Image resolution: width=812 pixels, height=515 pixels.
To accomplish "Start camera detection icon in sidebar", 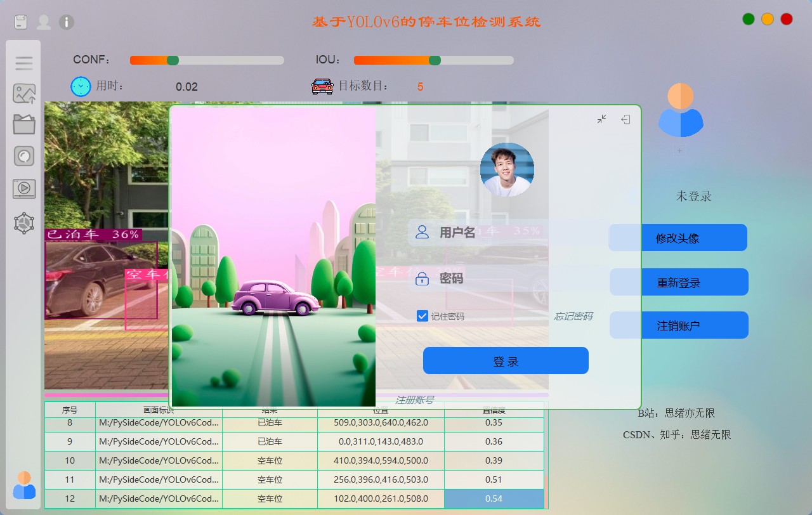I will pos(24,156).
